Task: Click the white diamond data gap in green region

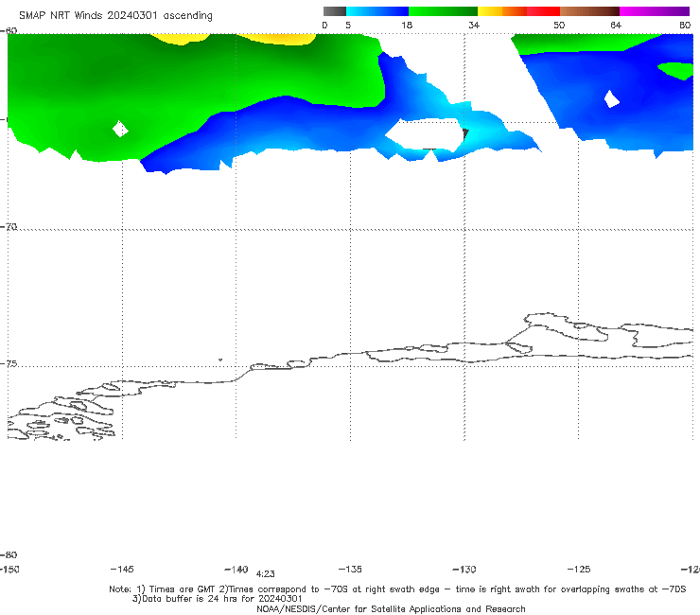Action: click(x=119, y=129)
